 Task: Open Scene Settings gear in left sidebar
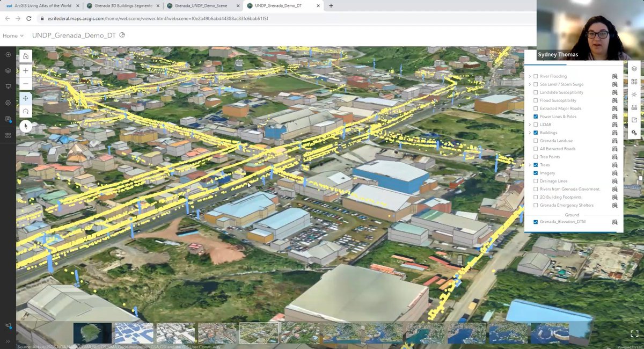coord(8,103)
